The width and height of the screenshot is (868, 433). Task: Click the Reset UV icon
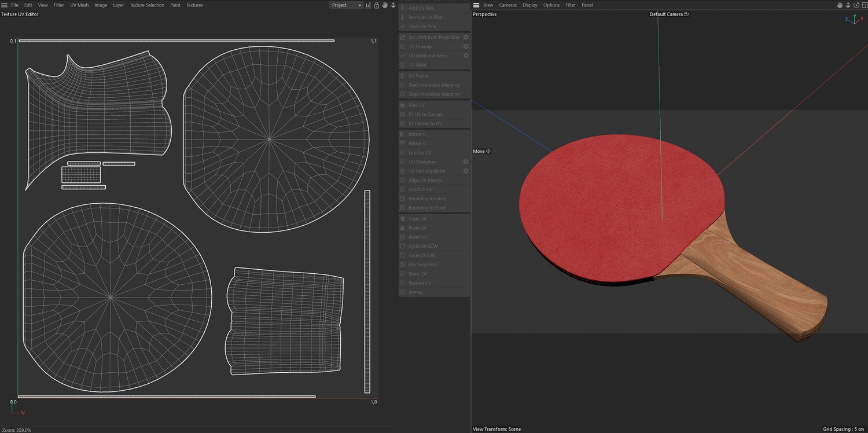403,237
